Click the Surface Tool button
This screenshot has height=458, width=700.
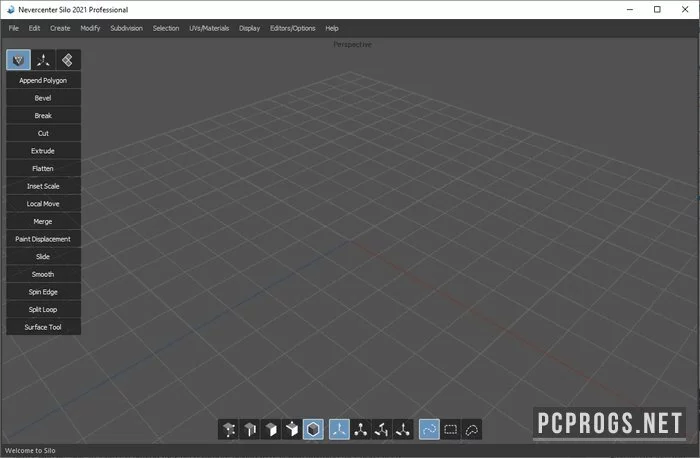click(x=43, y=327)
